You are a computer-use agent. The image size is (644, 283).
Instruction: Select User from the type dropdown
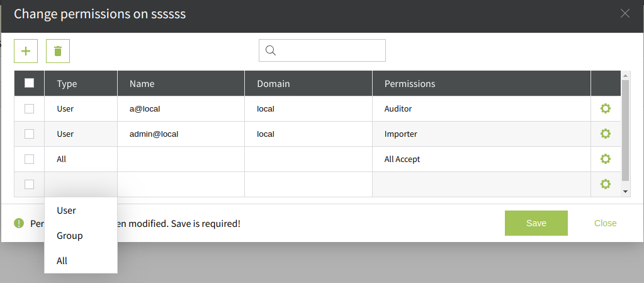point(67,211)
